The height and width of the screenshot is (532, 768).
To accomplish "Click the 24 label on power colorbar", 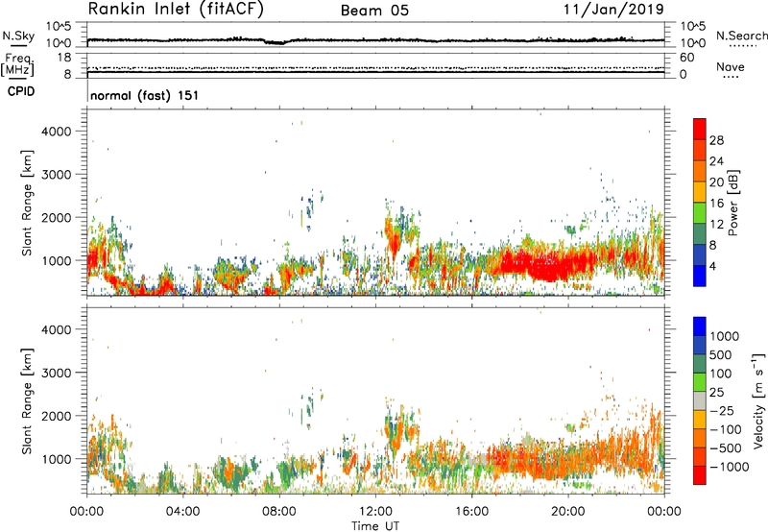I will 716,161.
